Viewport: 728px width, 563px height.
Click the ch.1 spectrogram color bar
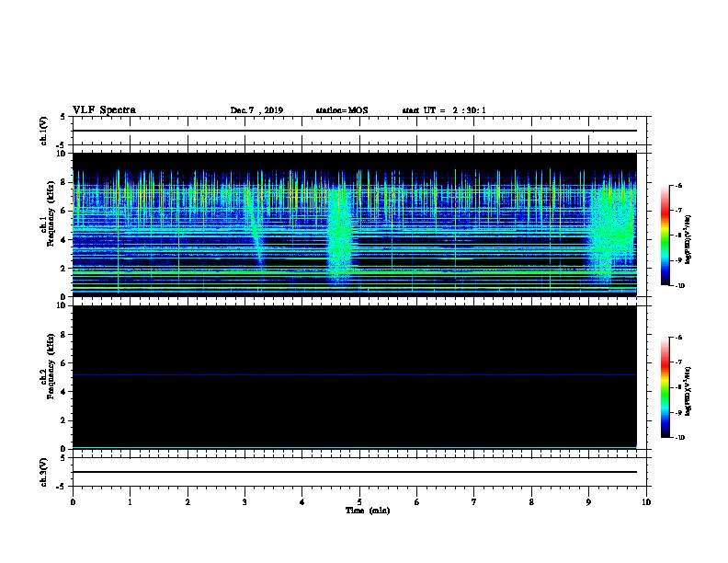(x=665, y=236)
